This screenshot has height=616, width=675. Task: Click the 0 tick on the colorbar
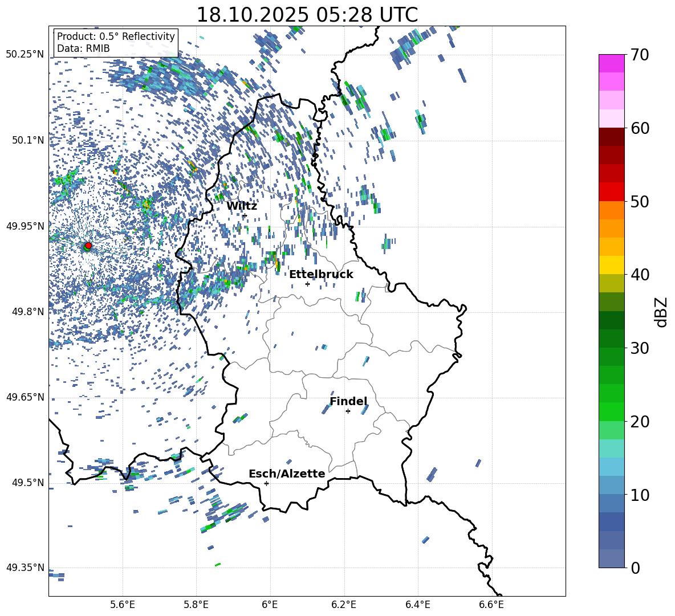coord(636,568)
